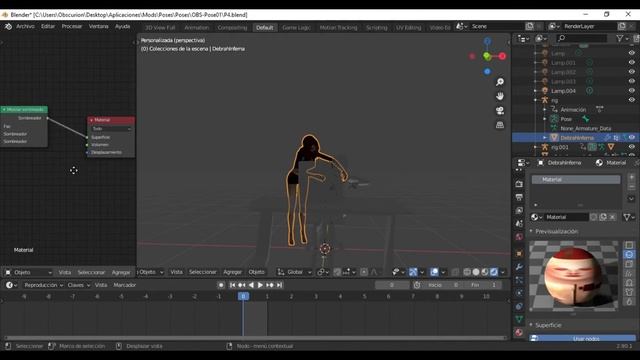Open the Scene properties tab
Image resolution: width=640 pixels, height=360 pixels.
pyautogui.click(x=519, y=224)
